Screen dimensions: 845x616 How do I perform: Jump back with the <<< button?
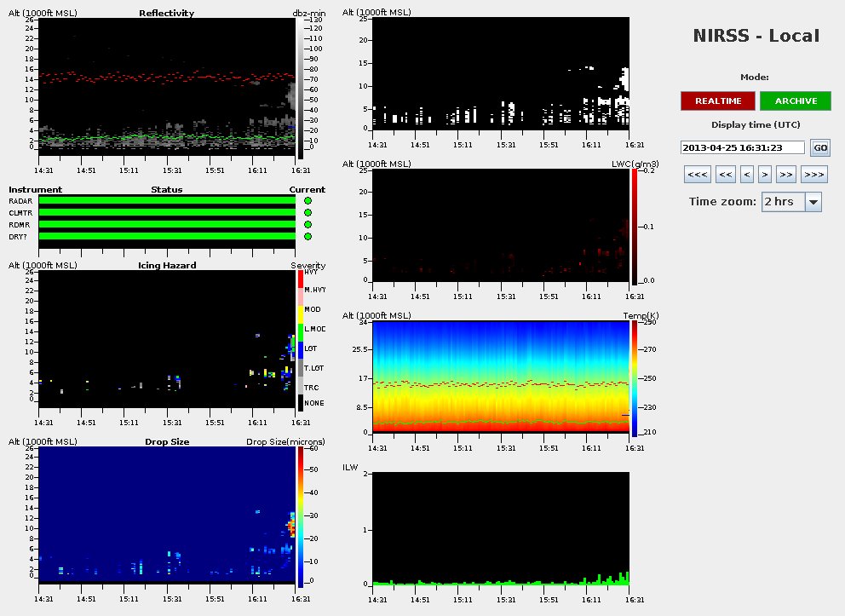[698, 175]
